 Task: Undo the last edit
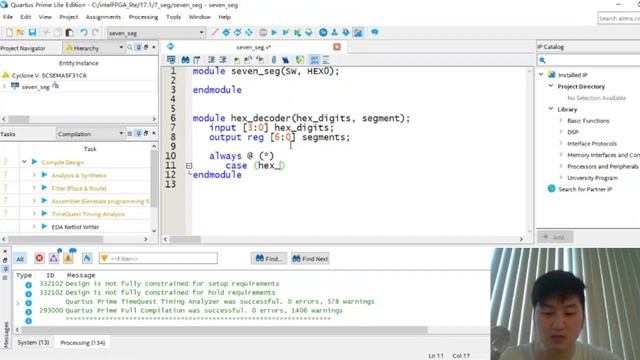pyautogui.click(x=84, y=33)
